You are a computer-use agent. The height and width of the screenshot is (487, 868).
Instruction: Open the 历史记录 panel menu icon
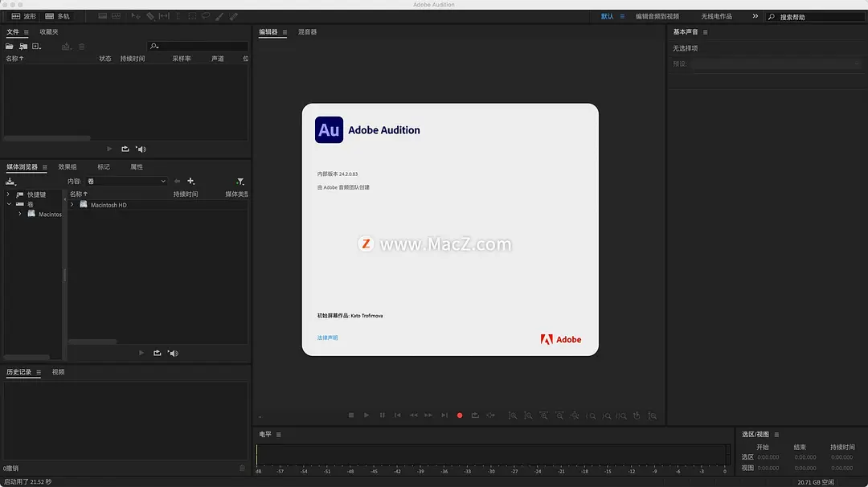39,372
